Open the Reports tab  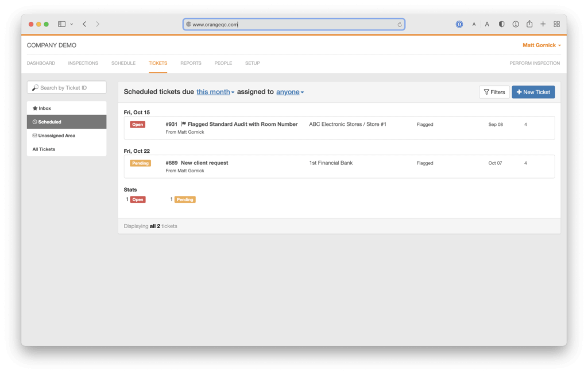pyautogui.click(x=191, y=63)
